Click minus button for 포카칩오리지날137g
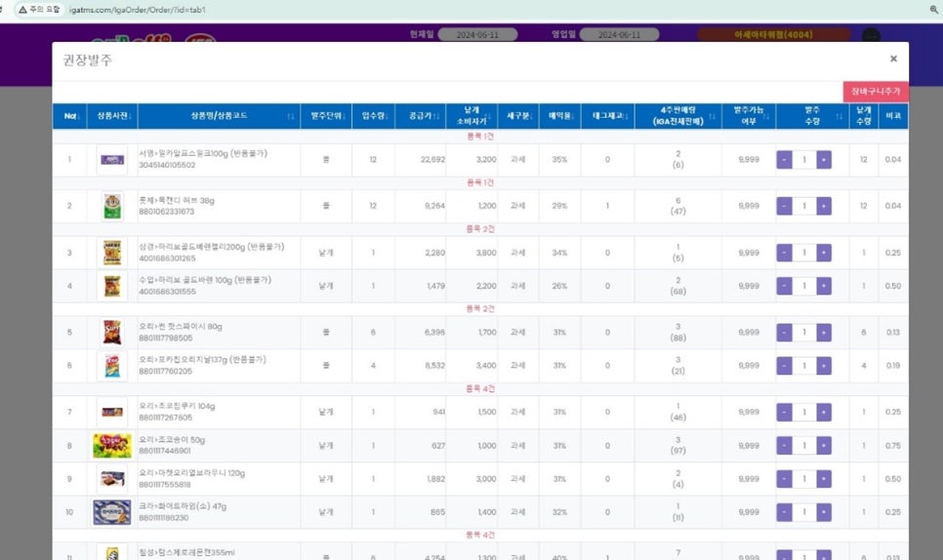The width and height of the screenshot is (943, 560). (x=784, y=365)
